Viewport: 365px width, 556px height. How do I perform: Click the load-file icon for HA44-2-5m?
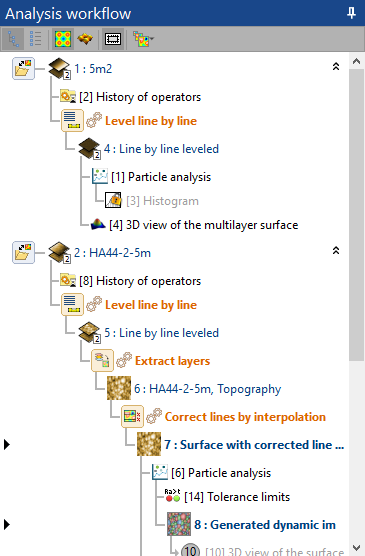pos(23,252)
